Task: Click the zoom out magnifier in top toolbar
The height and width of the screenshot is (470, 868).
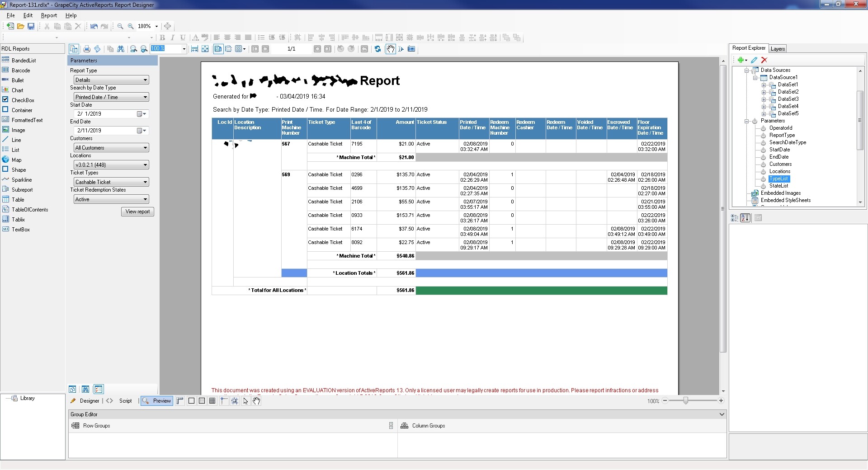Action: [x=120, y=26]
